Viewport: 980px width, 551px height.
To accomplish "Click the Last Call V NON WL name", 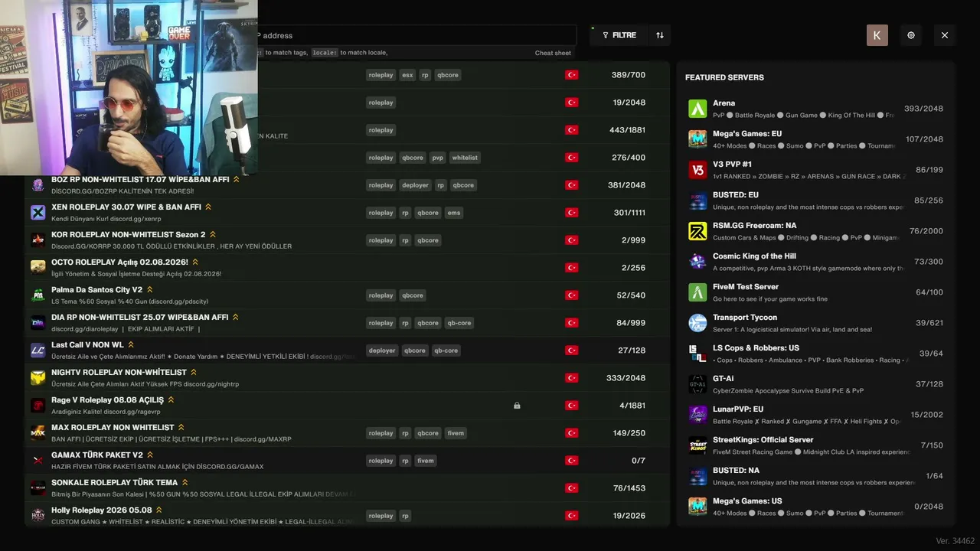I will 87,345.
